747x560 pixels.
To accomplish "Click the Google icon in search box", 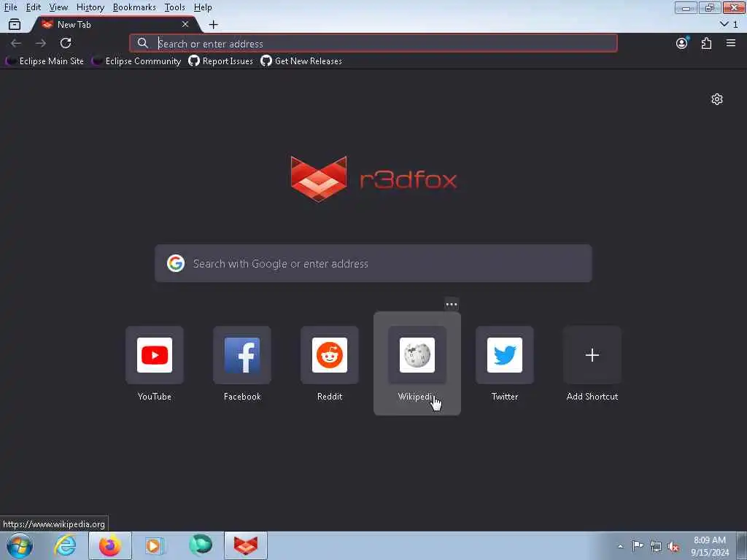I will pyautogui.click(x=176, y=263).
